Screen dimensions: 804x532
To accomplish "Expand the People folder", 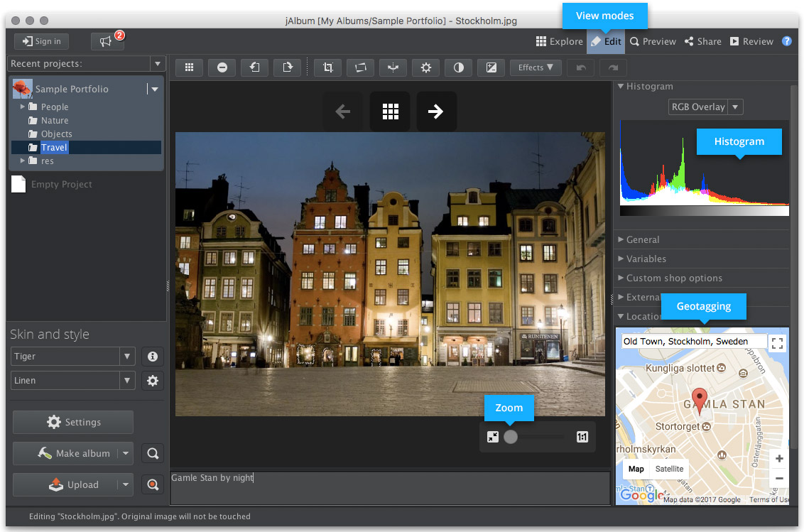I will point(23,107).
